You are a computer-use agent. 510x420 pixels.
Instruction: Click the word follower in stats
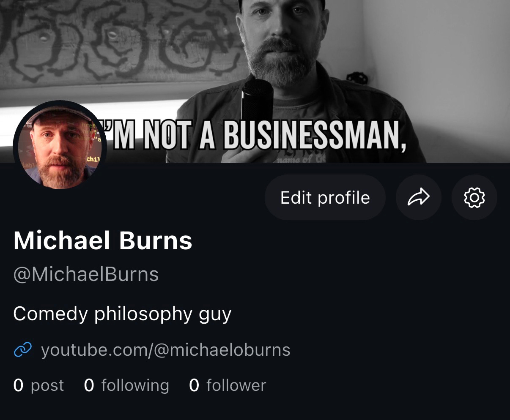click(236, 385)
